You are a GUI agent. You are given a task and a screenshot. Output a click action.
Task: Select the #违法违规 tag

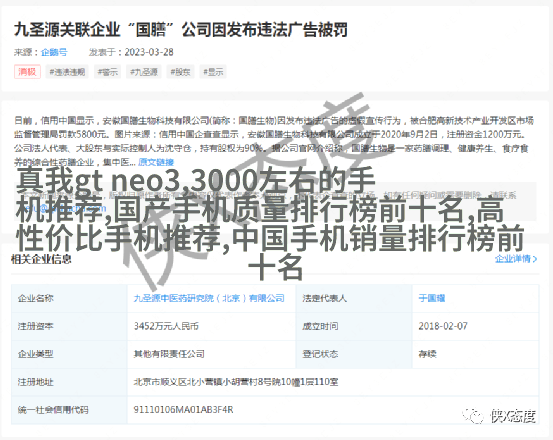[67, 72]
